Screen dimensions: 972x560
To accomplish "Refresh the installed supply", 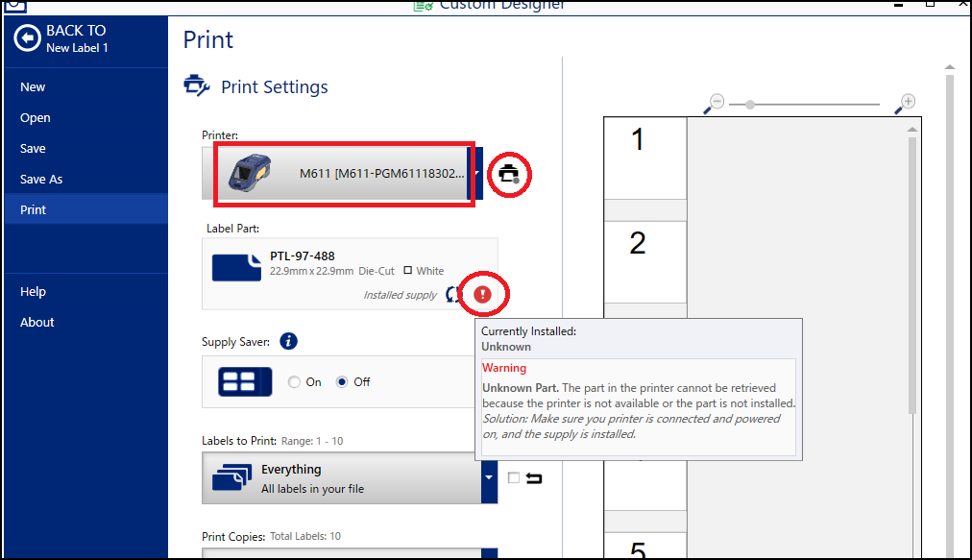I will point(453,295).
